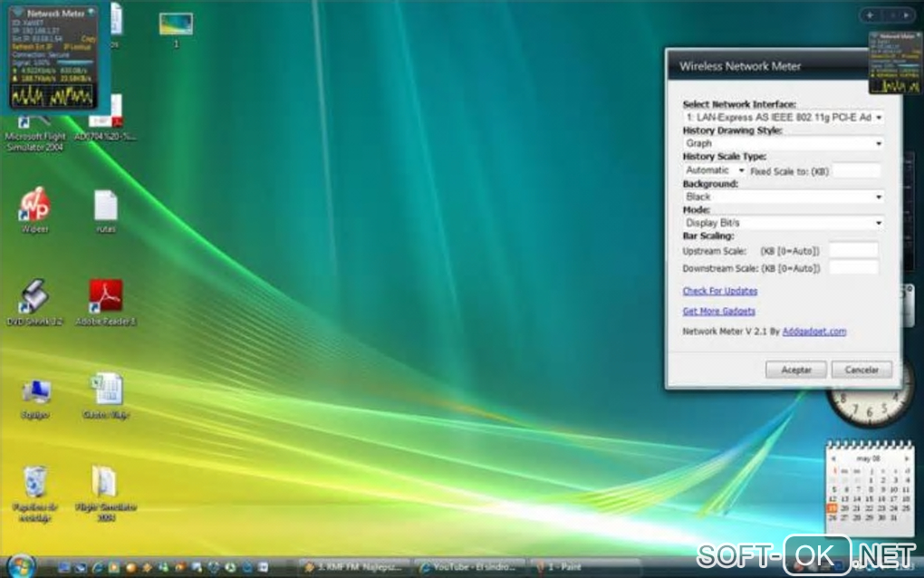Launch the media player quick launch icon
Screen dimensions: 924x578
click(114, 567)
